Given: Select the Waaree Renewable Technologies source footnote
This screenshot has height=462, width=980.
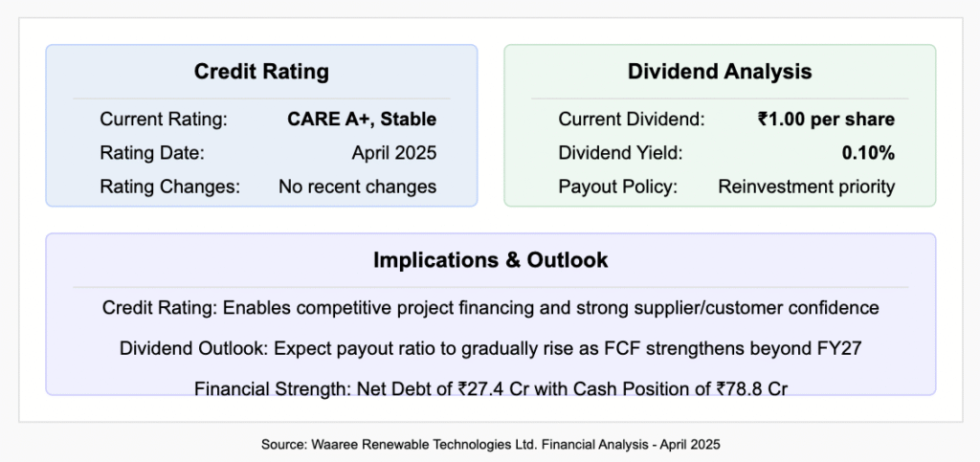Looking at the screenshot, I should (491, 445).
